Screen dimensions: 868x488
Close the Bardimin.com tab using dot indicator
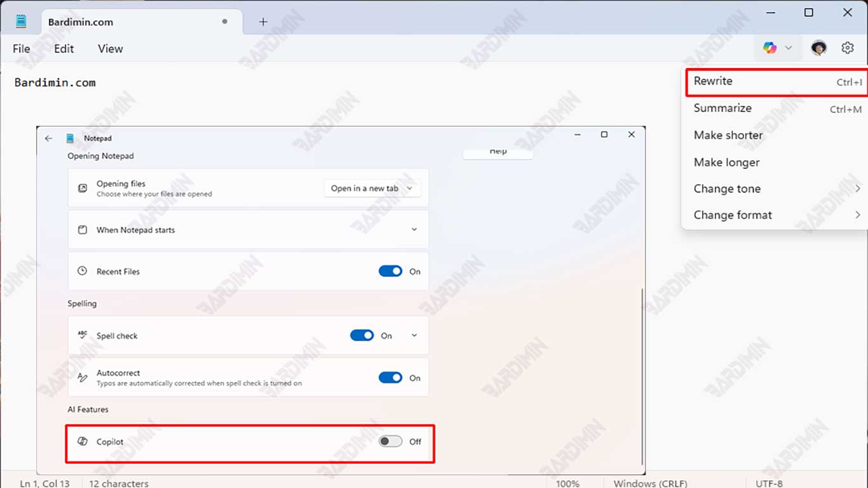pyautogui.click(x=224, y=21)
